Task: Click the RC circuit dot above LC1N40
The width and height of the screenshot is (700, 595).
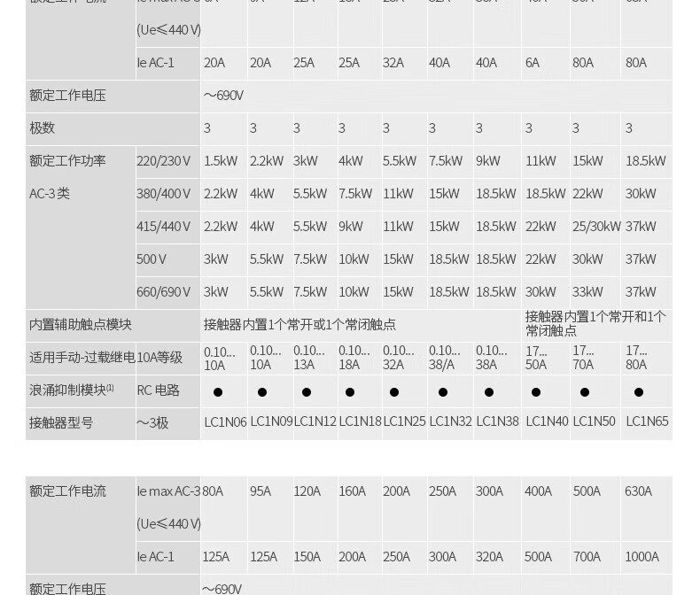Action: coord(536,391)
